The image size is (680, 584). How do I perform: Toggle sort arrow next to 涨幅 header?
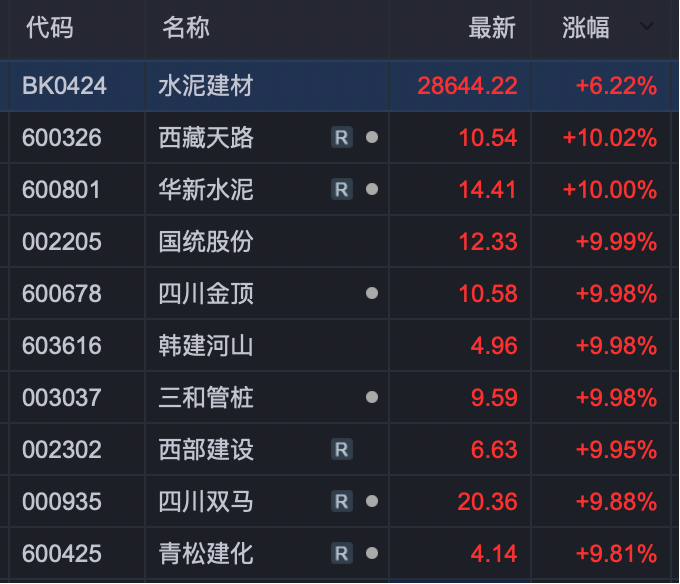tap(647, 27)
